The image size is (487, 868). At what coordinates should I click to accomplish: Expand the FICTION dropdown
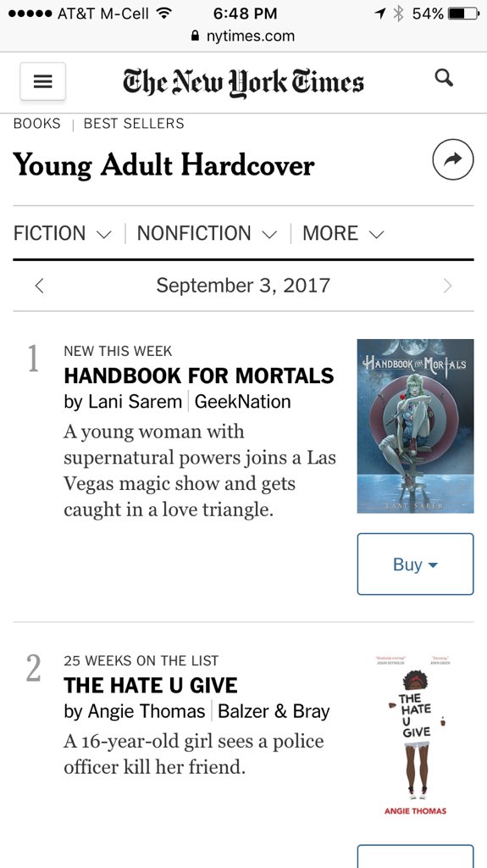click(63, 233)
